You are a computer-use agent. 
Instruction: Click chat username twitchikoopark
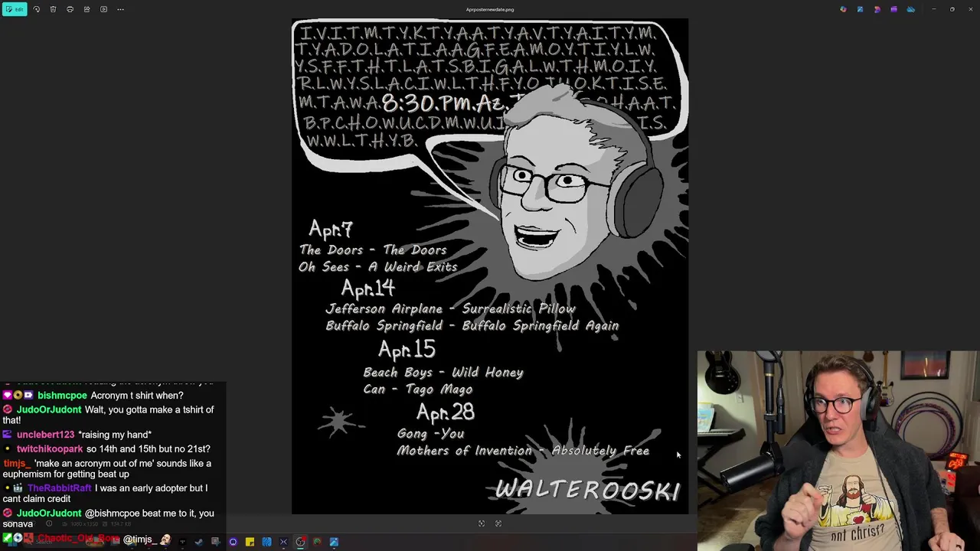(x=50, y=449)
